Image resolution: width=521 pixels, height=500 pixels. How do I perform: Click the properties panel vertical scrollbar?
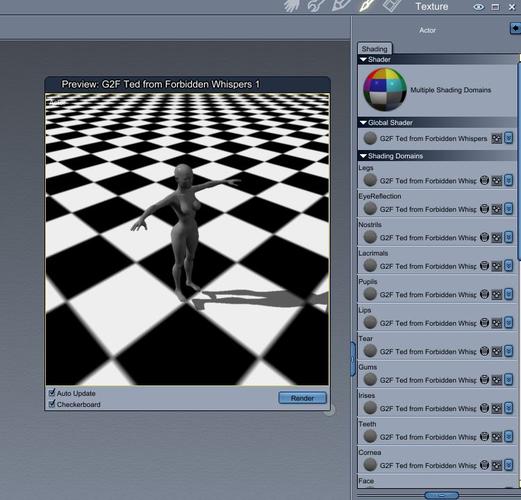(519, 160)
